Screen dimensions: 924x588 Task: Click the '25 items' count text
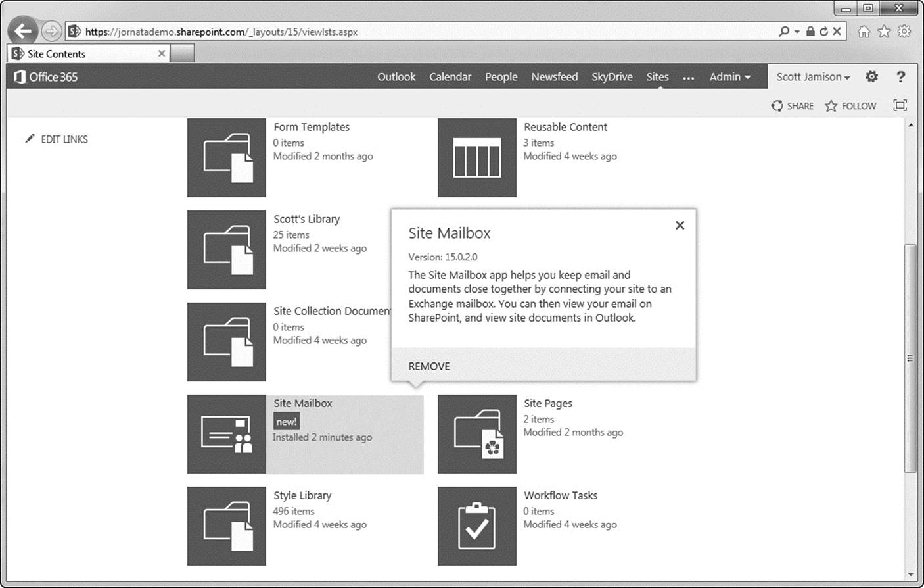(x=291, y=235)
